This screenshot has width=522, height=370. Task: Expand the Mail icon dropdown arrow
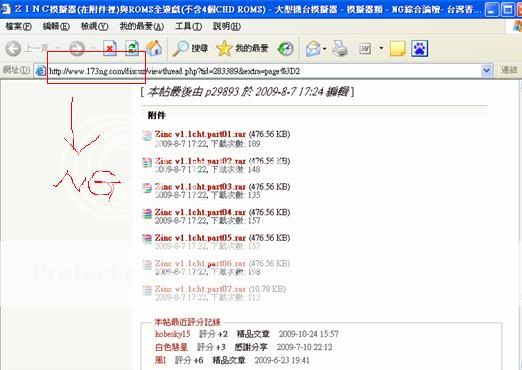point(325,49)
